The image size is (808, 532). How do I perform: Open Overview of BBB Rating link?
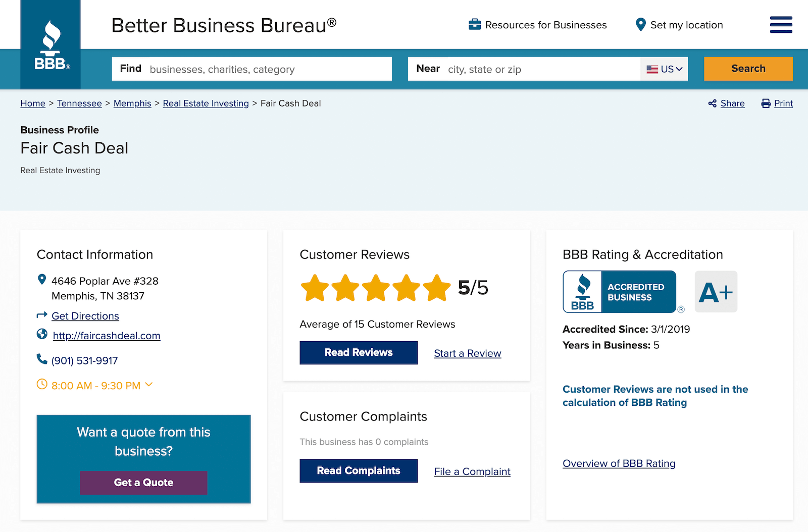click(619, 463)
